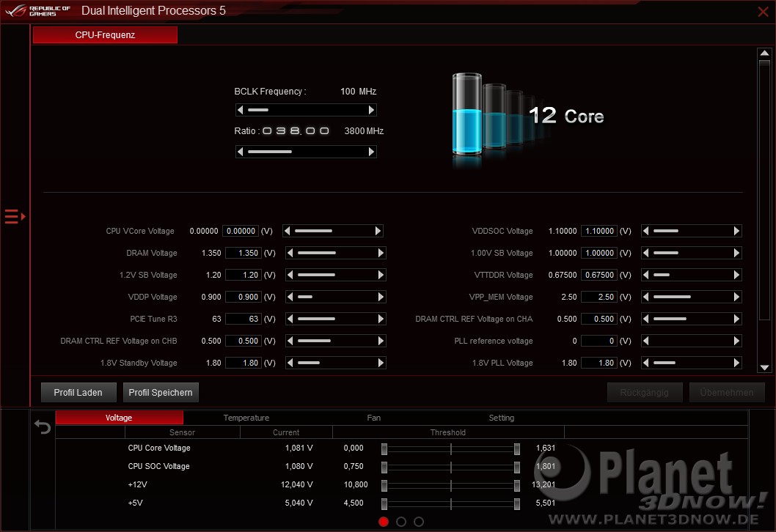
Task: Click the scrollbar up arrow
Action: (x=764, y=53)
